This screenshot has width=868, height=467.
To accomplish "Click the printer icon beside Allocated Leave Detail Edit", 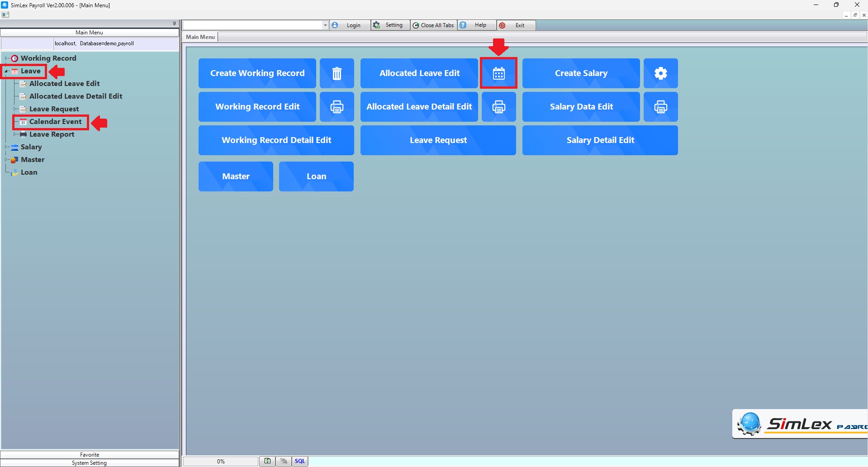I will coord(498,107).
